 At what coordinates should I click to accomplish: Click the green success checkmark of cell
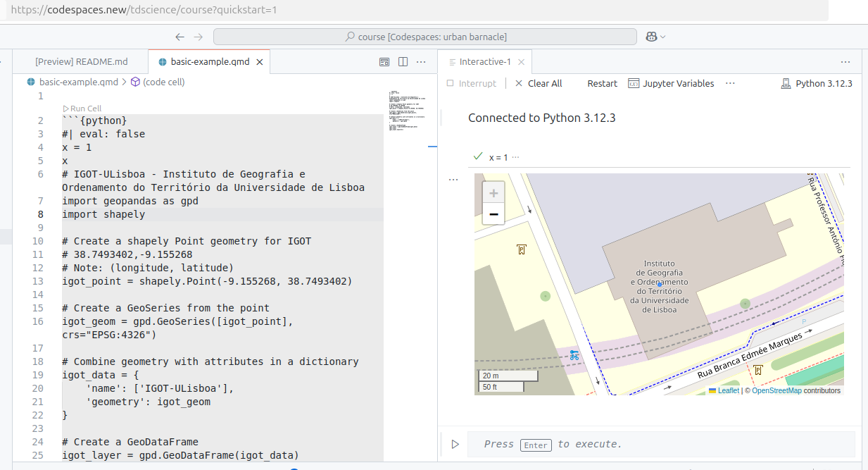coord(478,156)
